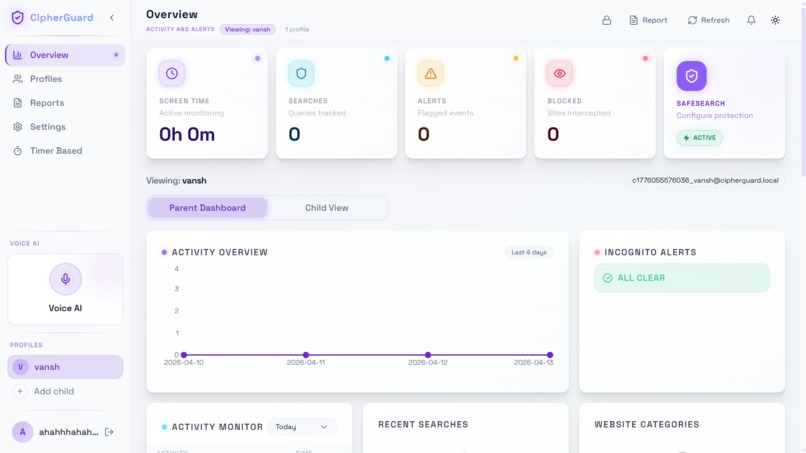Click the Recent Searches heading
806x453 pixels.
[423, 424]
